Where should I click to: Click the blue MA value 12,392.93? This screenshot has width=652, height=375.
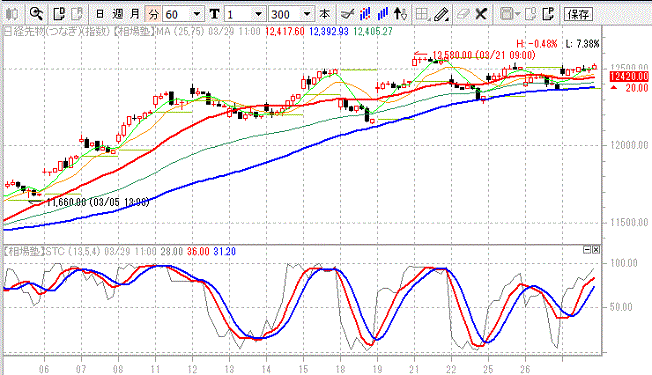click(x=329, y=32)
